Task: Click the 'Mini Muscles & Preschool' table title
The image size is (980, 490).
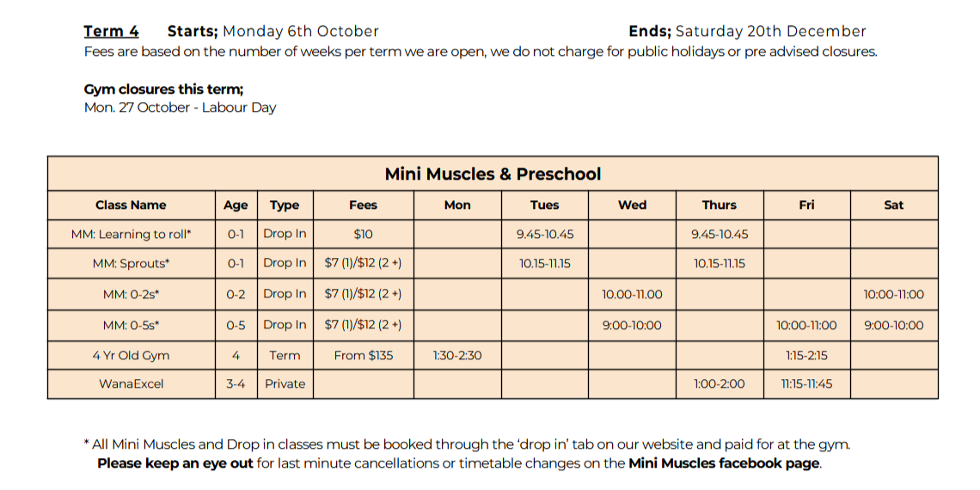Action: point(493,174)
